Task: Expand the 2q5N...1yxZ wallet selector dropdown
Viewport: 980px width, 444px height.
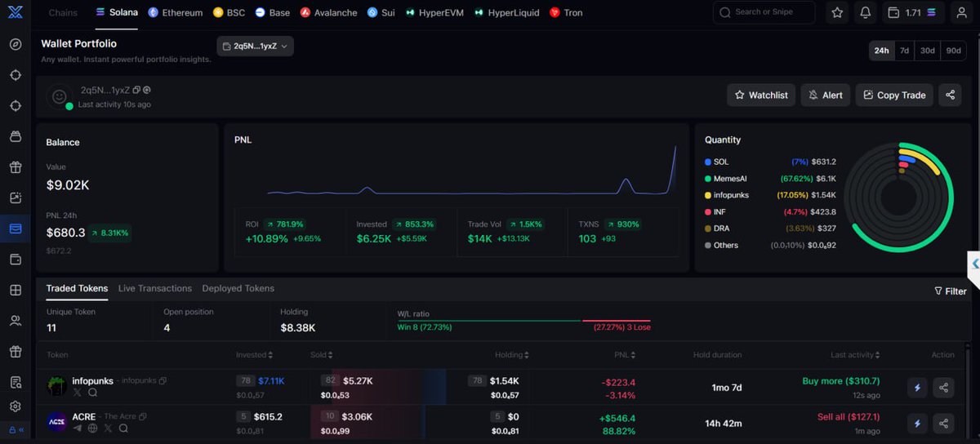Action: [256, 47]
